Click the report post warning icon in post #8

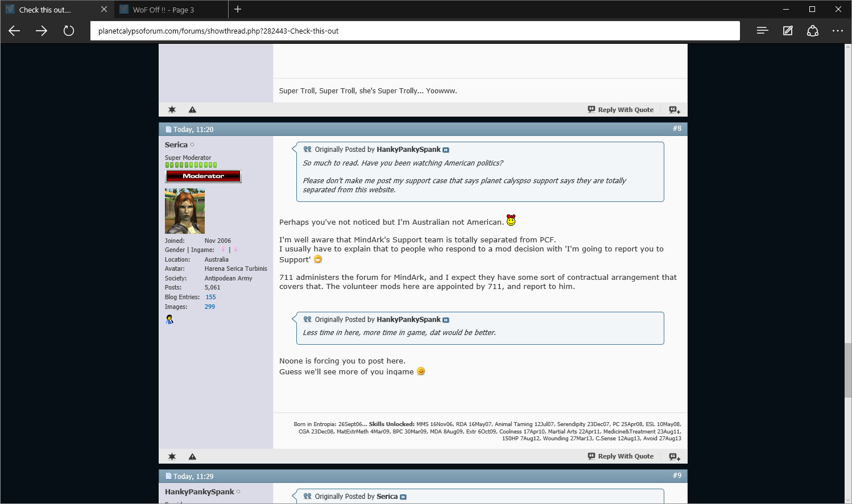(192, 457)
